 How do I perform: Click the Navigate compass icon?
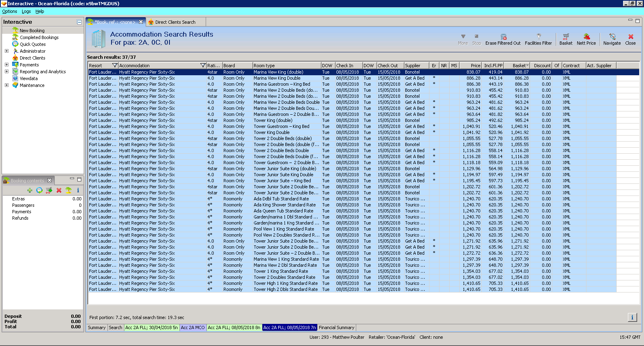[x=612, y=37]
